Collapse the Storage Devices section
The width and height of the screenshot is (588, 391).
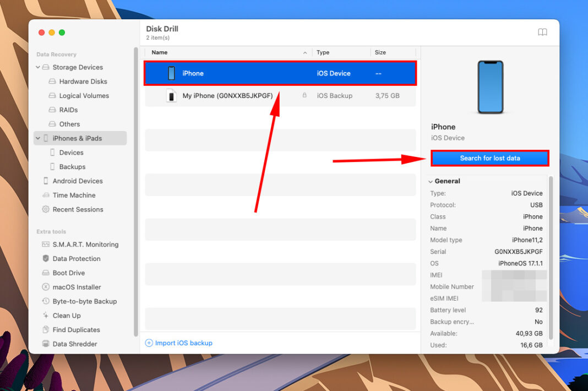coord(37,67)
